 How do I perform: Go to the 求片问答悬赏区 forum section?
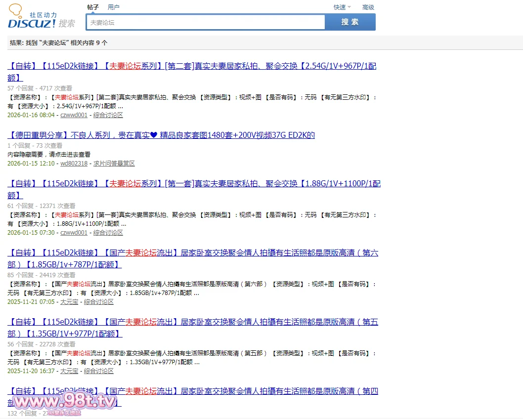tap(114, 164)
